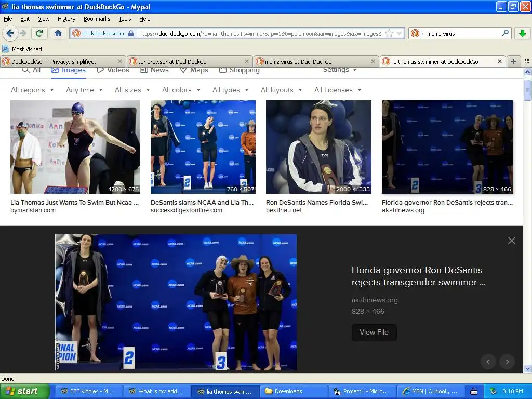The width and height of the screenshot is (532, 399).
Task: Open a new tab with plus button
Action: [514, 61]
